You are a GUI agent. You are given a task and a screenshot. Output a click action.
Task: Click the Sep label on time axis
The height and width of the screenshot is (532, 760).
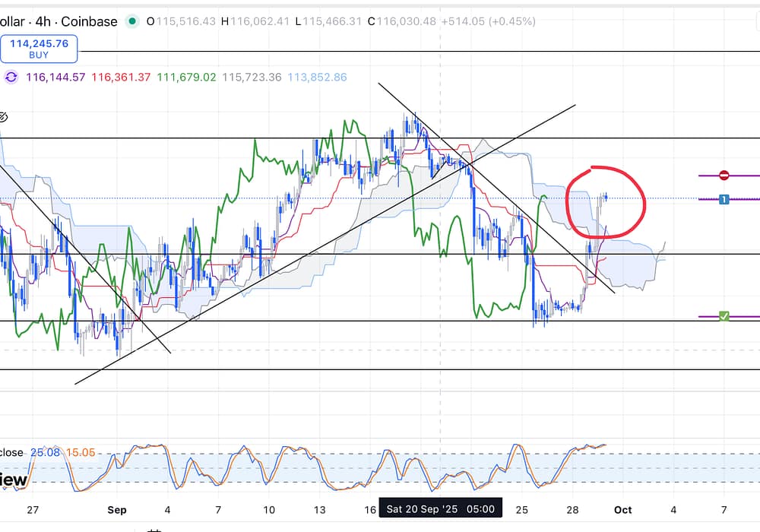pyautogui.click(x=116, y=509)
